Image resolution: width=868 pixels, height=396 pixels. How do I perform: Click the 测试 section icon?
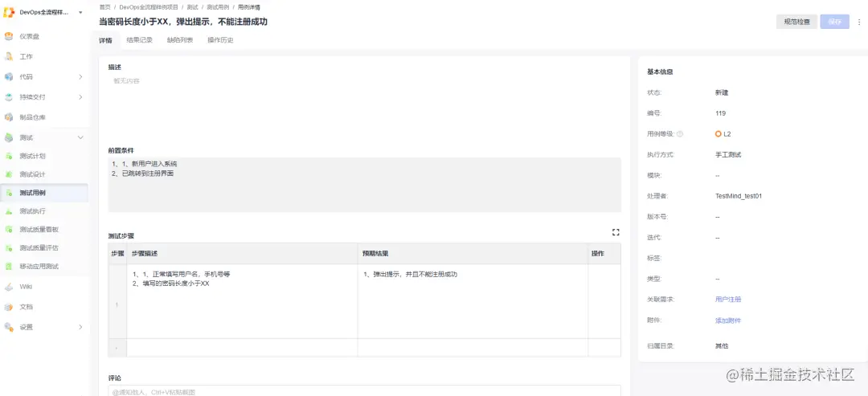click(9, 137)
